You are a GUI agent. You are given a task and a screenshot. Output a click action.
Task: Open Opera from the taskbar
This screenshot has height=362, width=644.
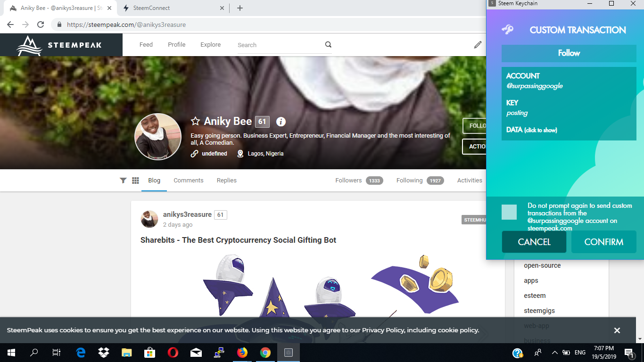click(173, 352)
